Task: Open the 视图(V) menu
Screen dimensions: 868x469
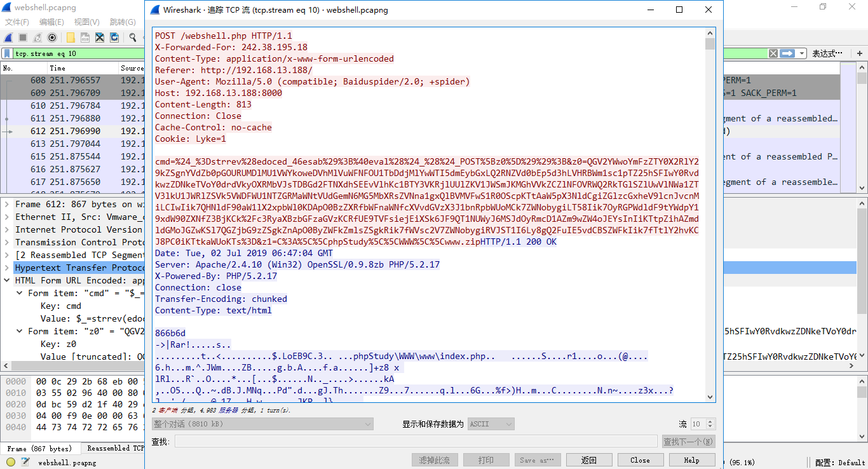Action: pos(86,22)
